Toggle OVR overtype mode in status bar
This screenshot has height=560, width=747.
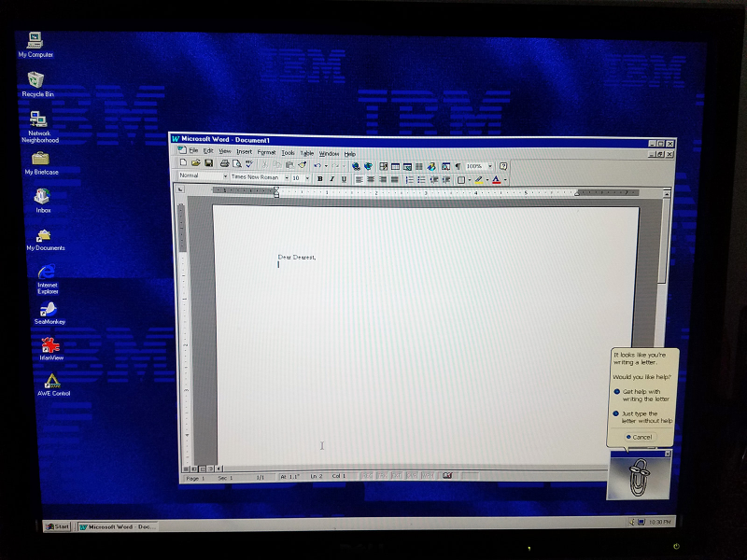pyautogui.click(x=412, y=475)
